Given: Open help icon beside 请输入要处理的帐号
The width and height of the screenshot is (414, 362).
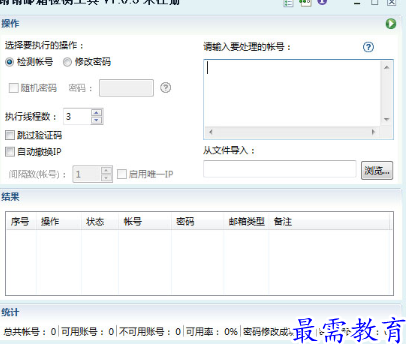Looking at the screenshot, I should click(x=368, y=47).
